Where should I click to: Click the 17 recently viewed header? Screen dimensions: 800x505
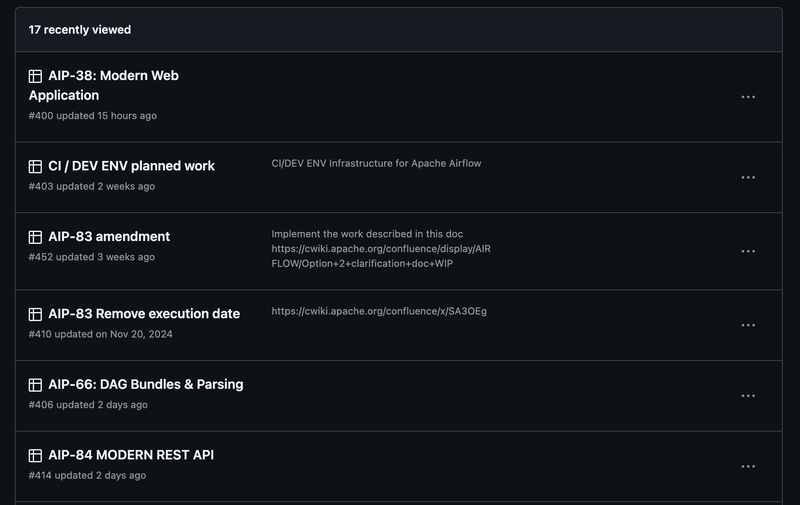80,30
